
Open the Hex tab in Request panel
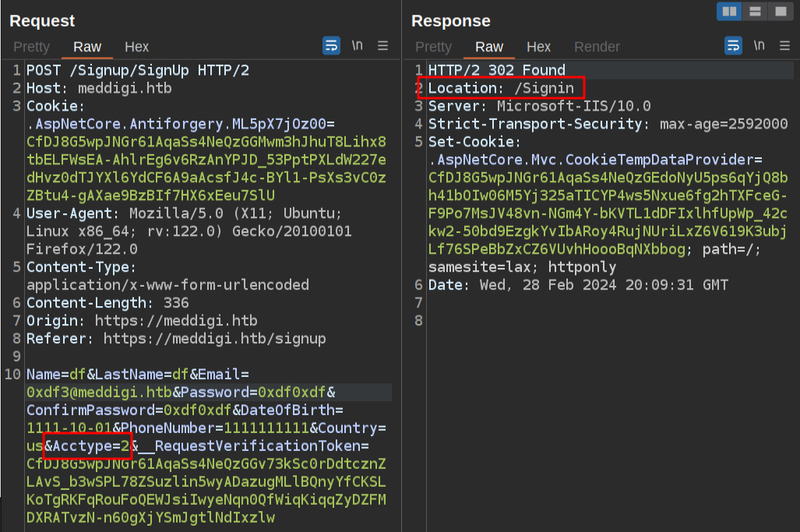click(136, 47)
